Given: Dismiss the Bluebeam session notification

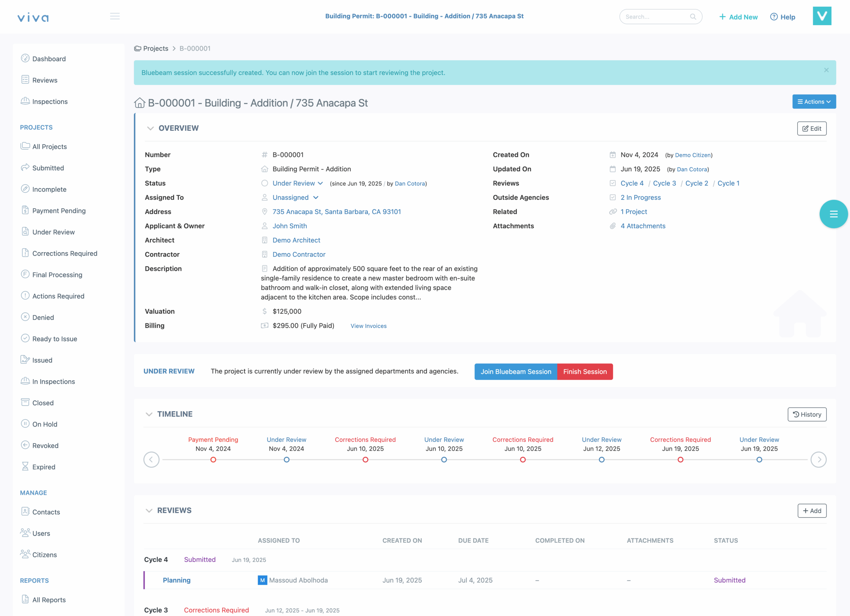Looking at the screenshot, I should (x=826, y=70).
